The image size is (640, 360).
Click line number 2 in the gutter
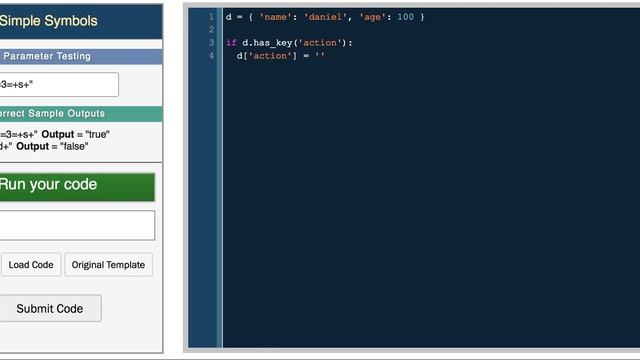211,30
